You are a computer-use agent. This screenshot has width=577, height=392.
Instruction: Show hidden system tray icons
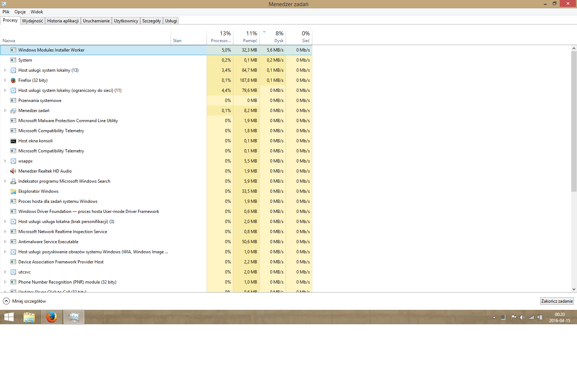click(494, 317)
